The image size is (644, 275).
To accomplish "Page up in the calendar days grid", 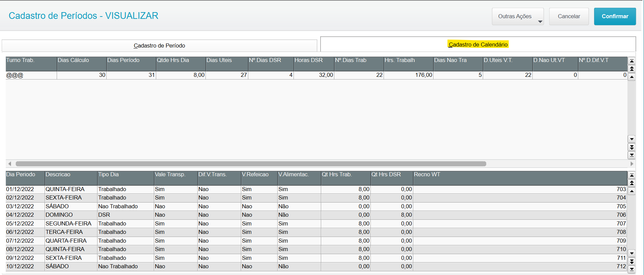I will [632, 183].
